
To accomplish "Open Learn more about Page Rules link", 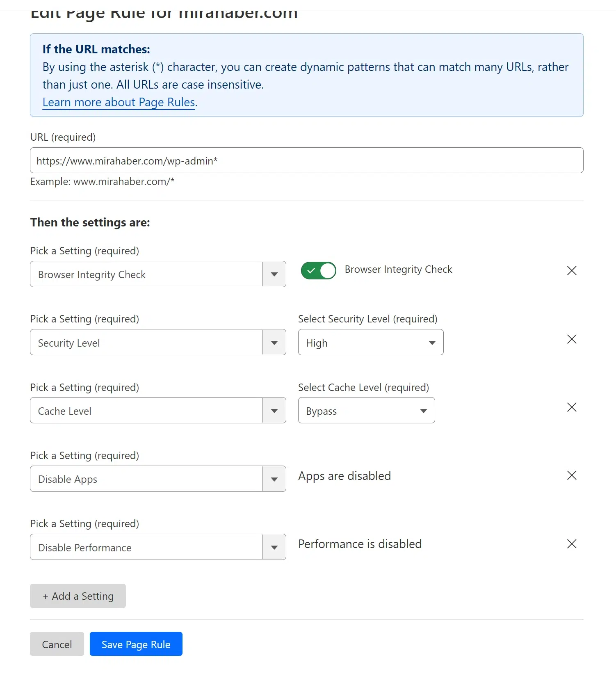I will pos(119,102).
